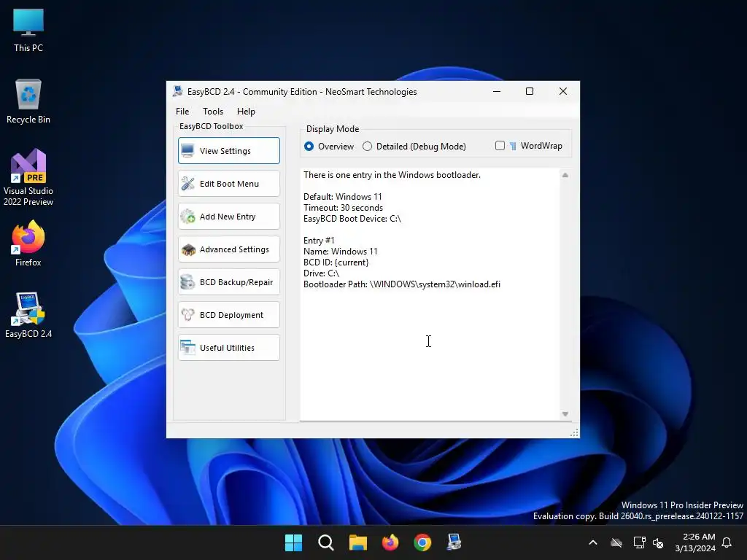747x560 pixels.
Task: Open Advanced Settings panel
Action: coord(228,249)
